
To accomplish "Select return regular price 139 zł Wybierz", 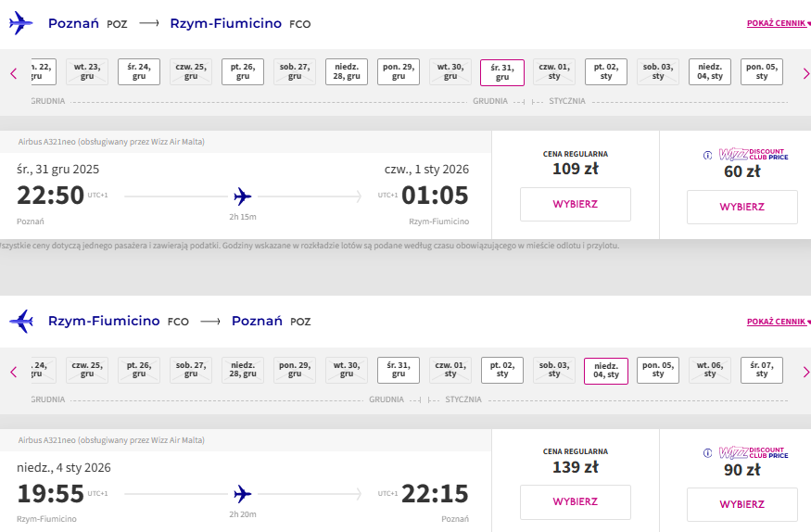I will click(x=576, y=502).
